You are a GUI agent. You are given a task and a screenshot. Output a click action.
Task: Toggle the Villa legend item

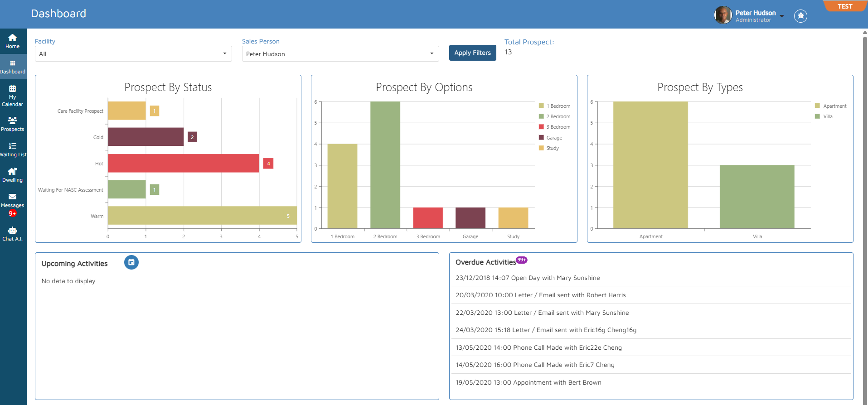tap(824, 116)
